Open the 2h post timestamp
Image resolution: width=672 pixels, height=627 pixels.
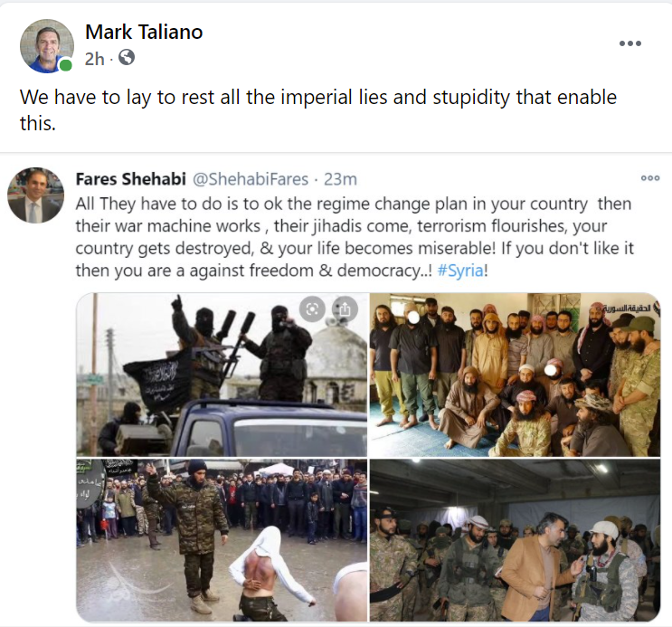[94, 59]
